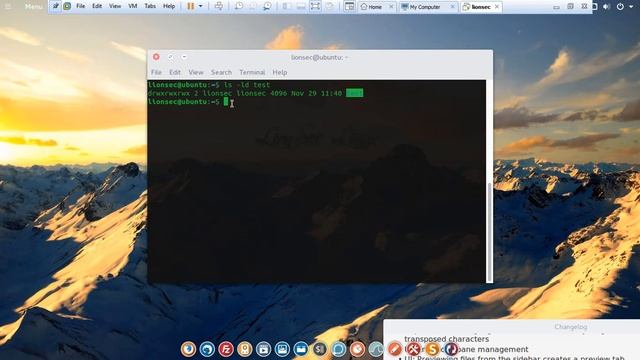Open the VMware Help menu

pyautogui.click(x=169, y=6)
